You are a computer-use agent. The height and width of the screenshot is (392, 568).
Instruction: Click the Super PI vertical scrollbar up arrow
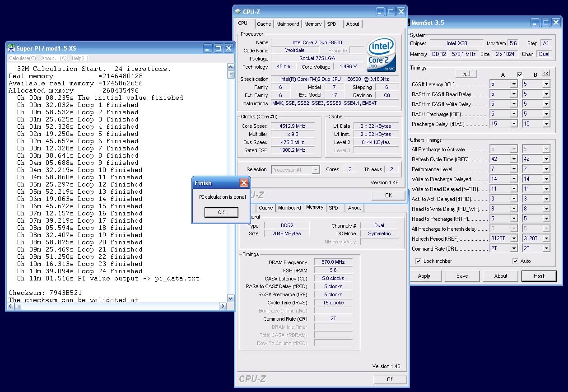pos(231,67)
